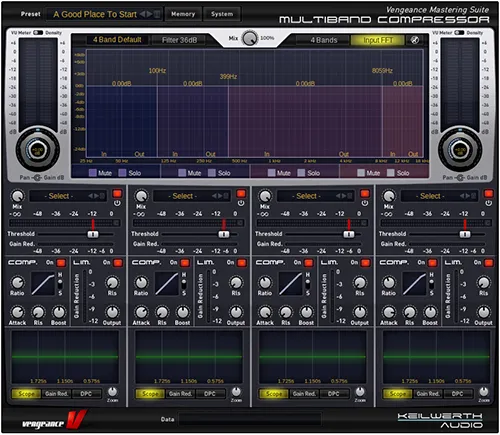Screen dimensions: 500x435
Task: Flip the first band's H/S knee switch
Action: [60, 284]
